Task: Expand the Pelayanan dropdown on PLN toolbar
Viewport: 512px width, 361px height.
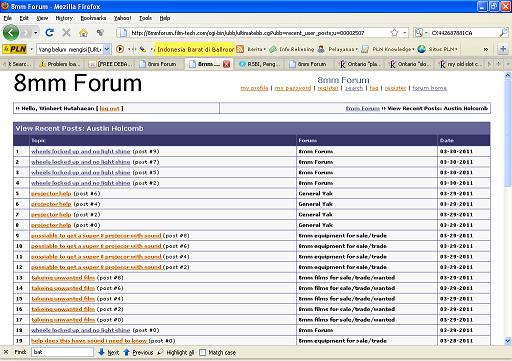Action: pos(356,49)
